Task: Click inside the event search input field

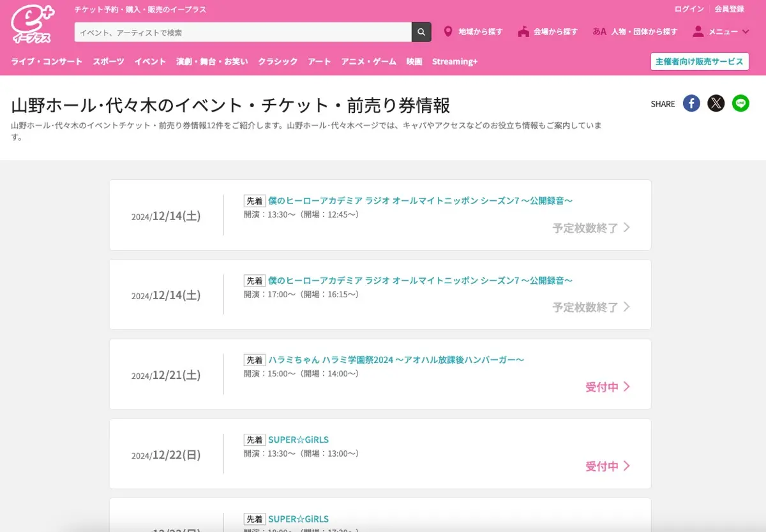Action: (243, 31)
